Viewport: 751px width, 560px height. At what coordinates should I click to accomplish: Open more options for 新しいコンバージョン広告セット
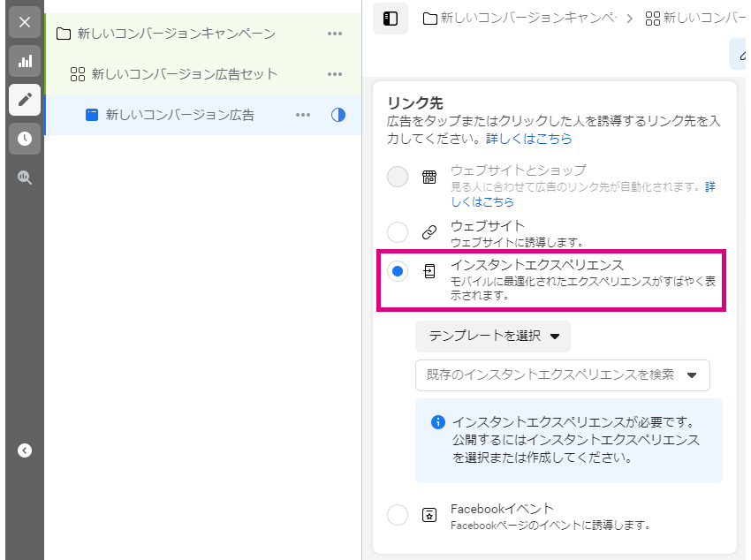click(335, 74)
